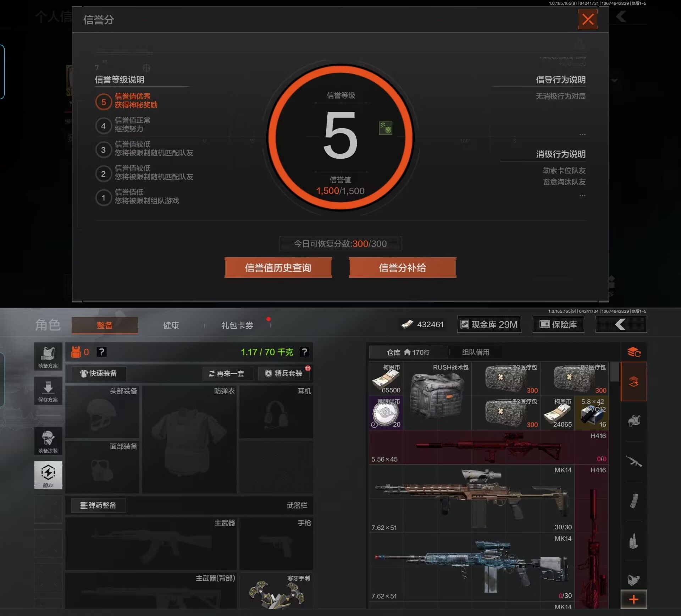Image resolution: width=681 pixels, height=616 pixels.
Task: Select the RUSH战术包 backpack item
Action: tap(438, 396)
